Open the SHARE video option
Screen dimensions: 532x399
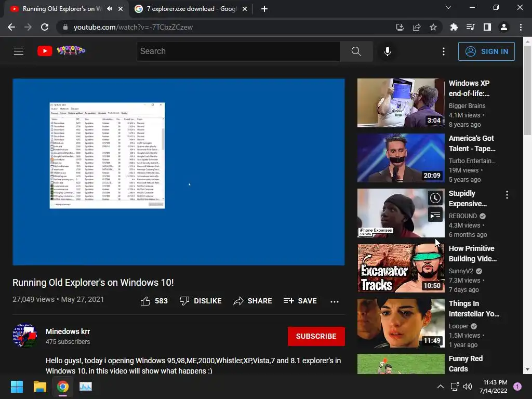pos(253,301)
